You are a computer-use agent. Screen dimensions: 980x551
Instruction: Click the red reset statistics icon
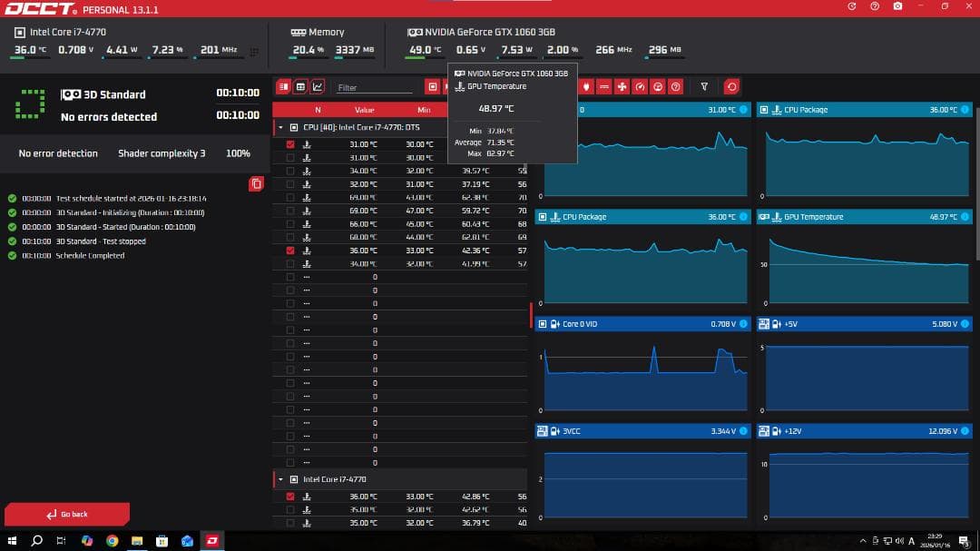click(x=731, y=87)
